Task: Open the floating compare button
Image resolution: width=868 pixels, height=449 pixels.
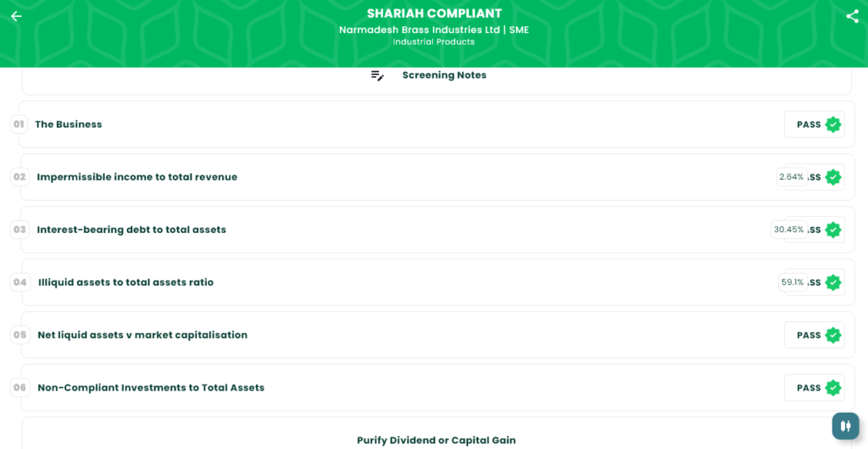Action: point(845,425)
